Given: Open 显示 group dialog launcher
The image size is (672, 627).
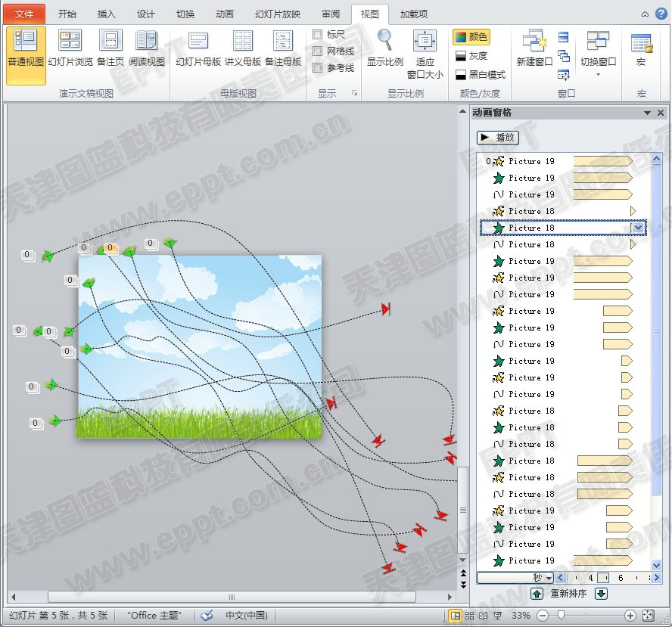Looking at the screenshot, I should tap(354, 93).
